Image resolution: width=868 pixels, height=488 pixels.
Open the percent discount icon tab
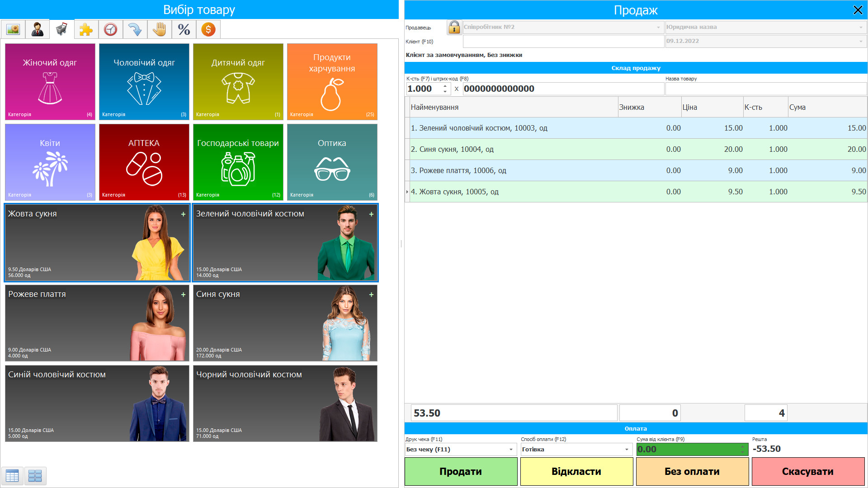184,30
